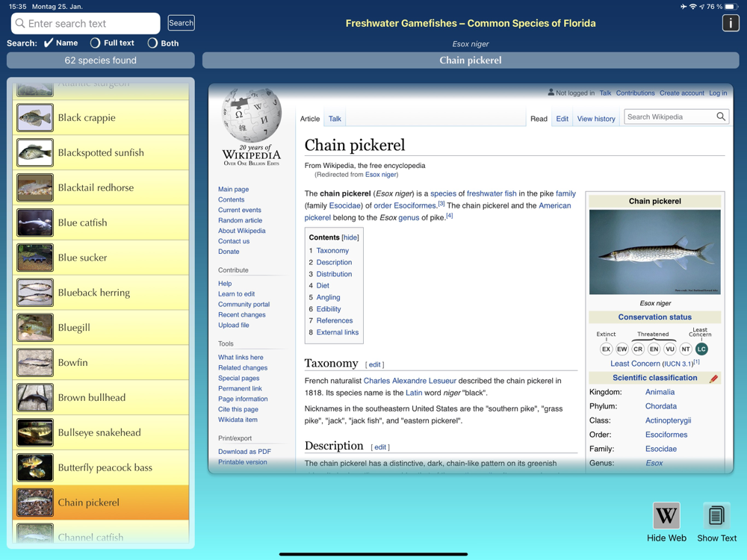Click the Show Text document icon
The width and height of the screenshot is (747, 560).
pos(716,515)
